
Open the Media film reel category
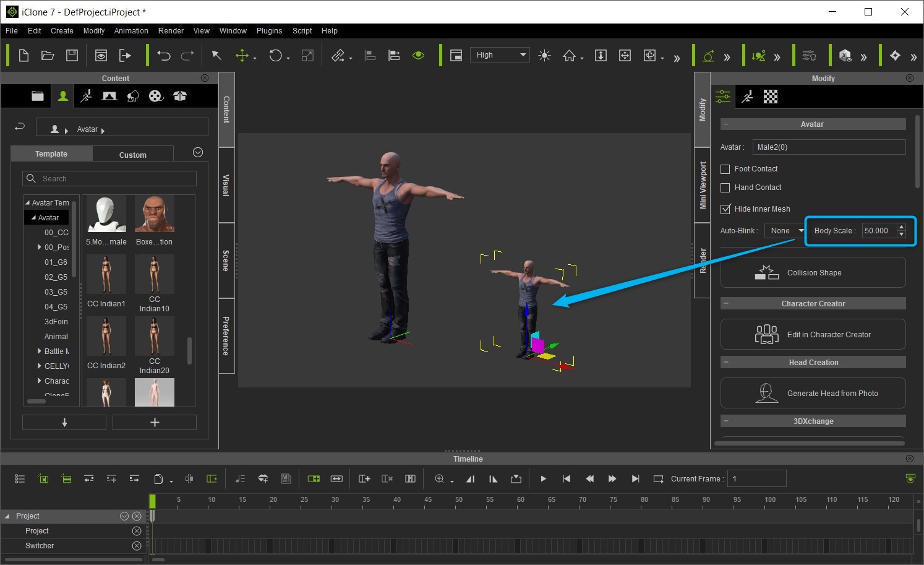156,96
